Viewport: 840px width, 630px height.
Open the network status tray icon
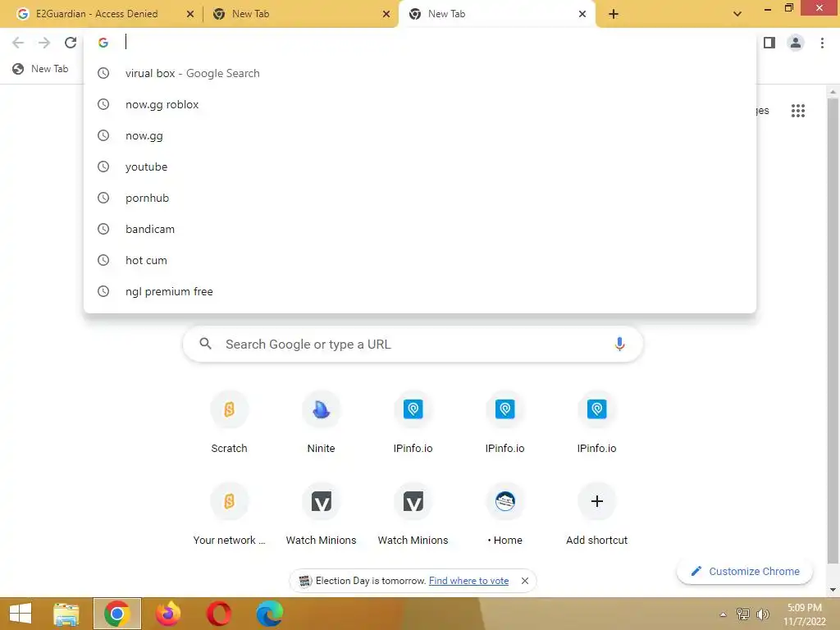743,614
